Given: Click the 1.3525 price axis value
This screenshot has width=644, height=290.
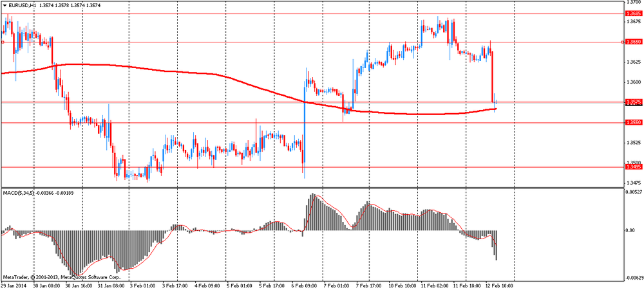Looking at the screenshot, I should point(633,143).
